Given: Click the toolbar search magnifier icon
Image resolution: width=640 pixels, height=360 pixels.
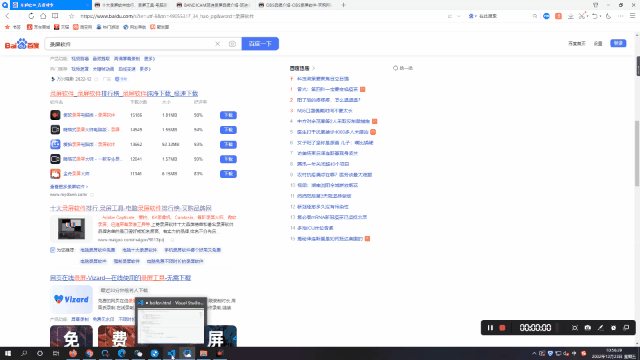Looking at the screenshot, I should coord(535,16).
